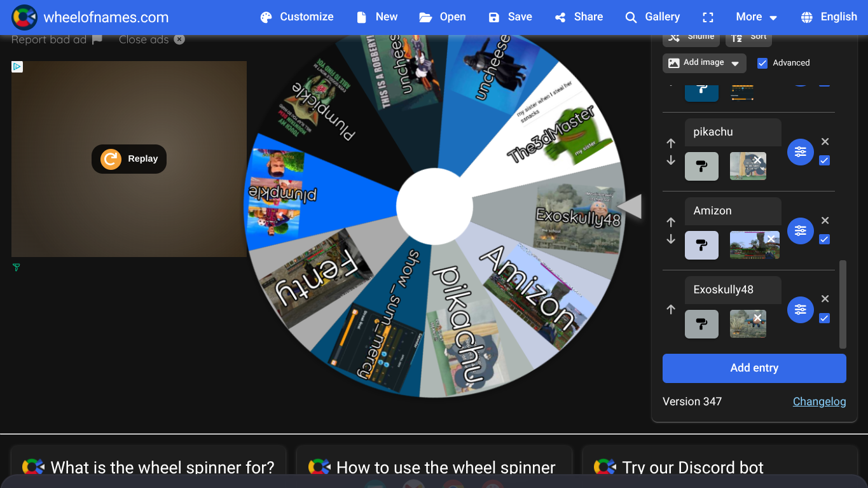Disable the pikachu entry checkbox

tap(825, 161)
